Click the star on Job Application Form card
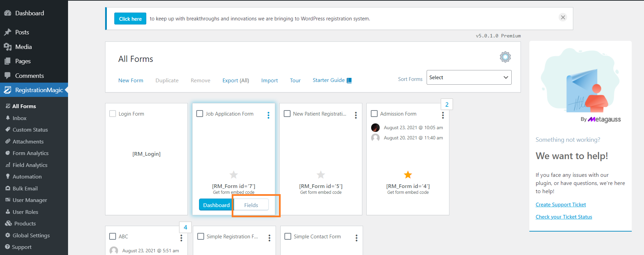This screenshot has width=644, height=255. point(233,175)
